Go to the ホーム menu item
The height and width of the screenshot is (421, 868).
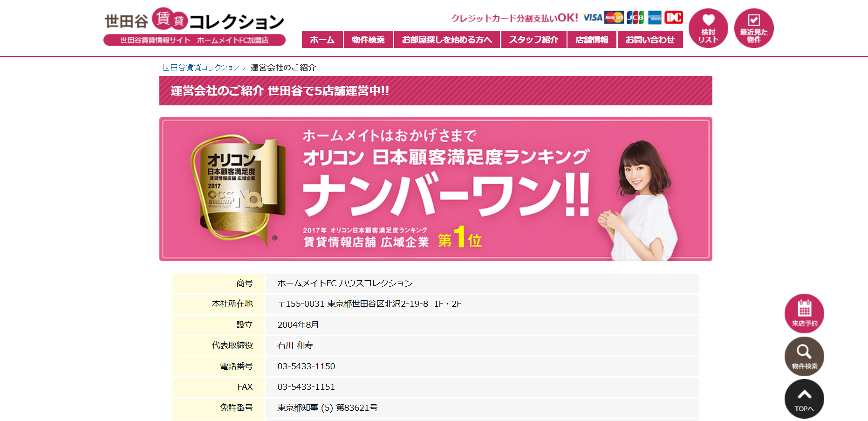[322, 40]
